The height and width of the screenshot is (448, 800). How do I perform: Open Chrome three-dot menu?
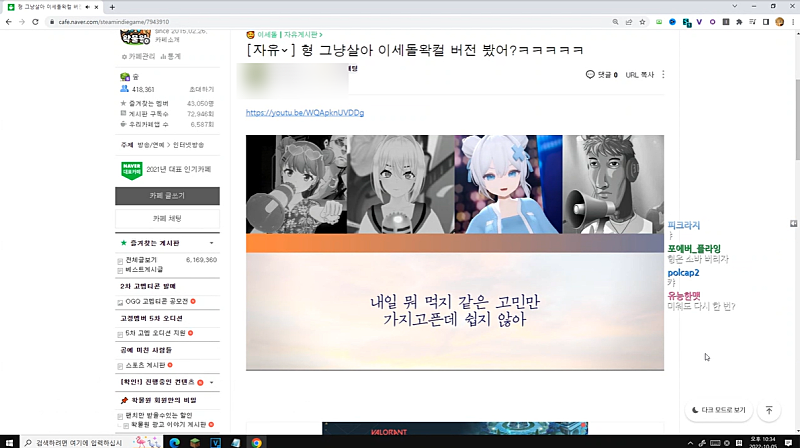coord(793,22)
